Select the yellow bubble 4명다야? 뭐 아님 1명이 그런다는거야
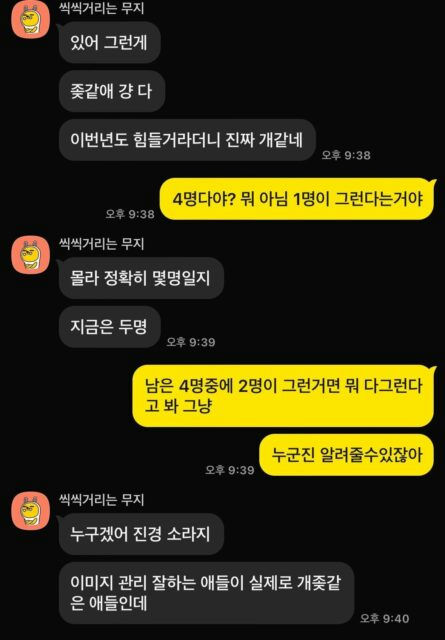Viewport: 445px width, 640px height. pyautogui.click(x=297, y=199)
